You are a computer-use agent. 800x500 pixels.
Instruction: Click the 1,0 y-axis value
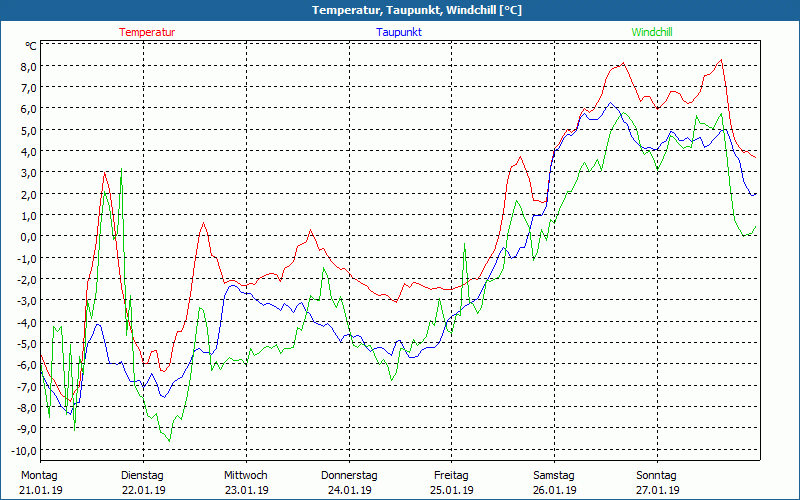[x=28, y=215]
